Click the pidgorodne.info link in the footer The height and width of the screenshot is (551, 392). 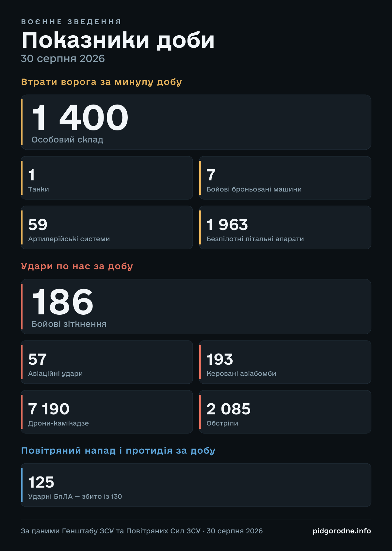(342, 531)
